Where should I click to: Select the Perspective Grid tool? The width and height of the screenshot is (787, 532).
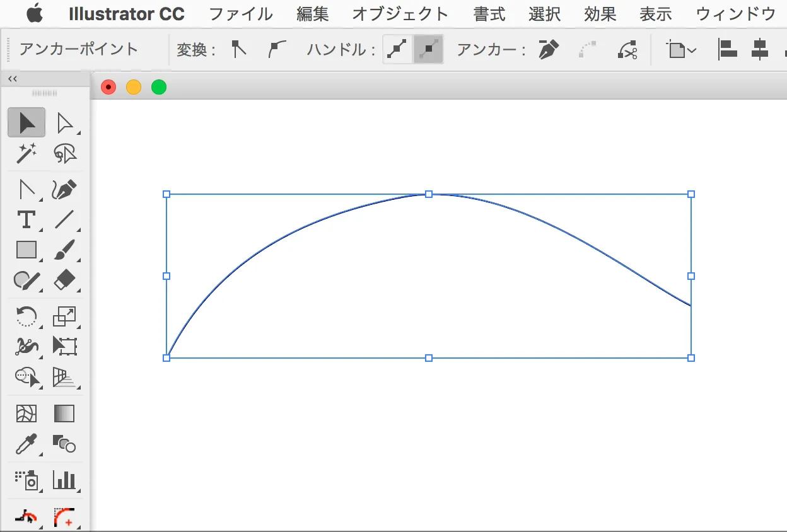tap(65, 377)
